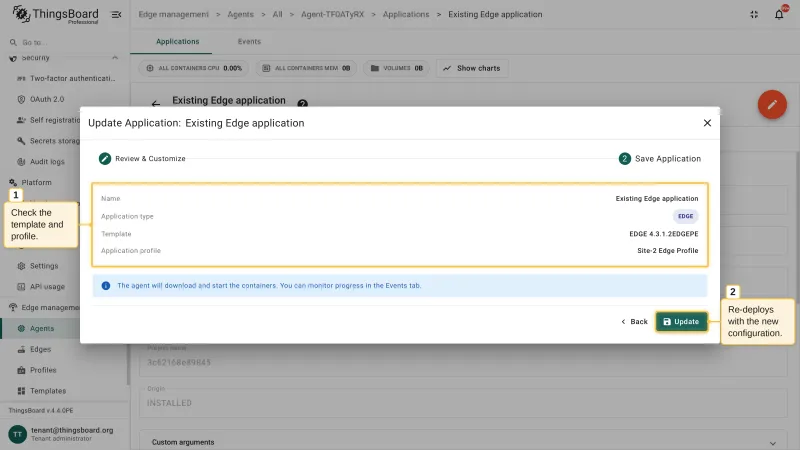Collapse the sidebar with the menu icon
Image resolution: width=800 pixels, height=450 pixels.
[x=116, y=14]
